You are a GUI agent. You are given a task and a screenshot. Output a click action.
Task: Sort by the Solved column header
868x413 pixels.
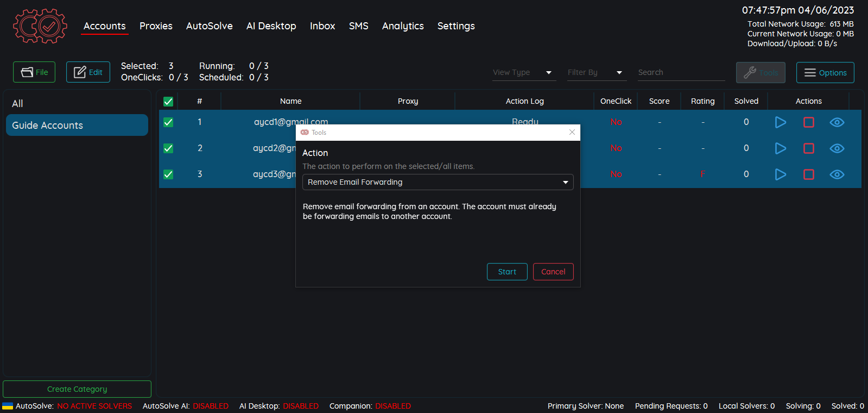[x=746, y=101]
